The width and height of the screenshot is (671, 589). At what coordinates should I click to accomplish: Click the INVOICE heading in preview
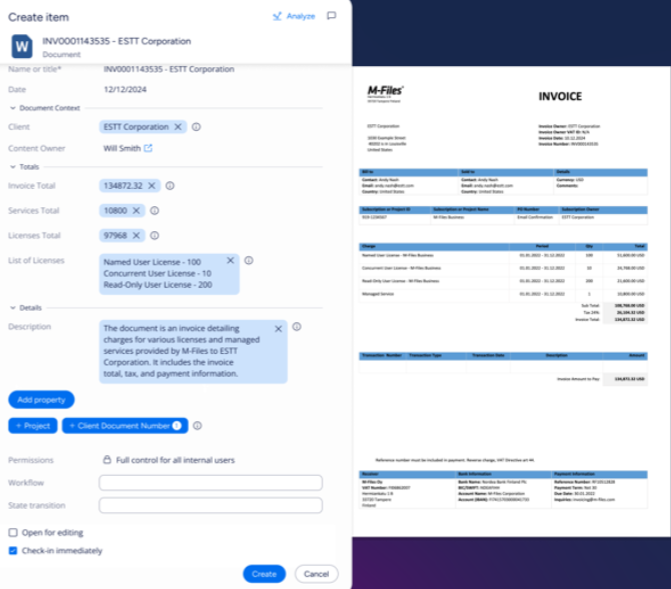[560, 96]
